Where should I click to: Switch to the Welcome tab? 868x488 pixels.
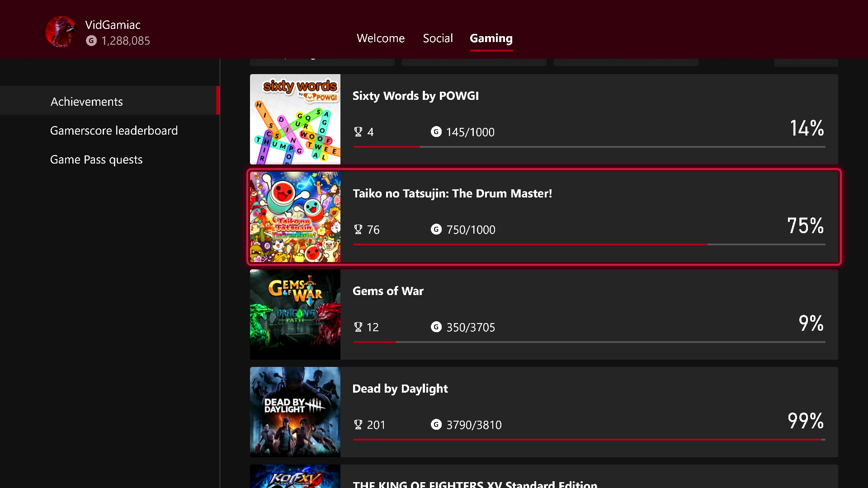pos(380,38)
